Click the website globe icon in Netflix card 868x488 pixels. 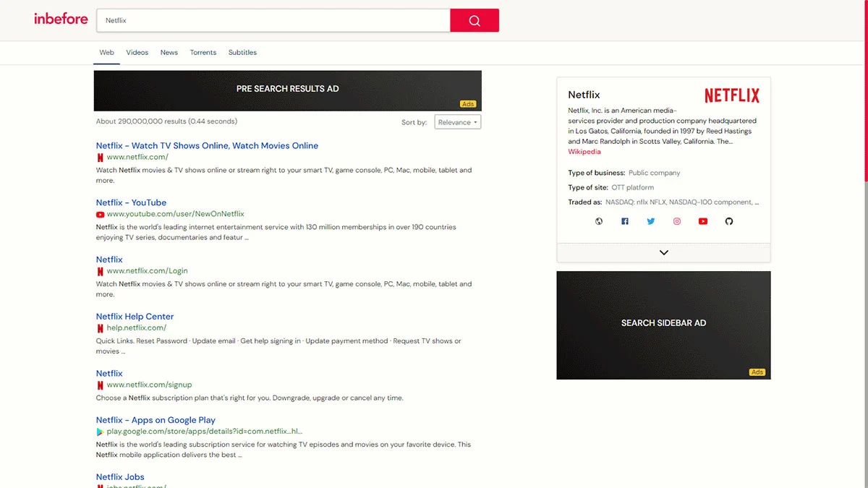599,221
